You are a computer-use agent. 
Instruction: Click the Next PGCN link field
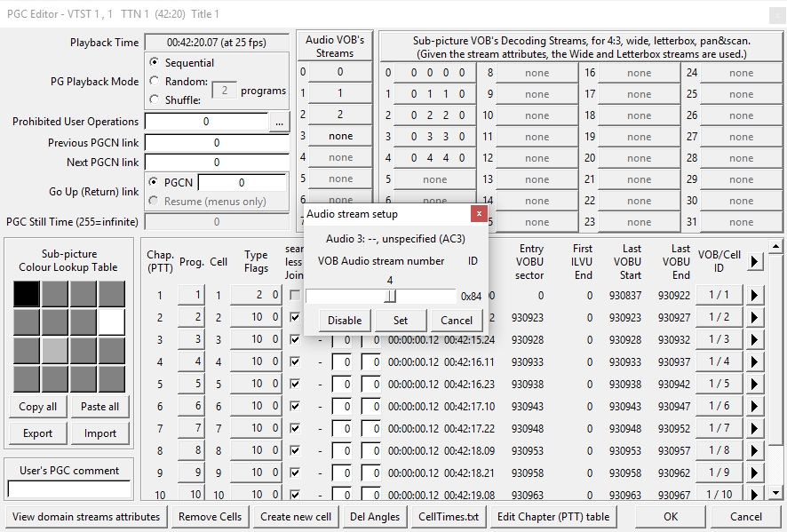point(217,163)
